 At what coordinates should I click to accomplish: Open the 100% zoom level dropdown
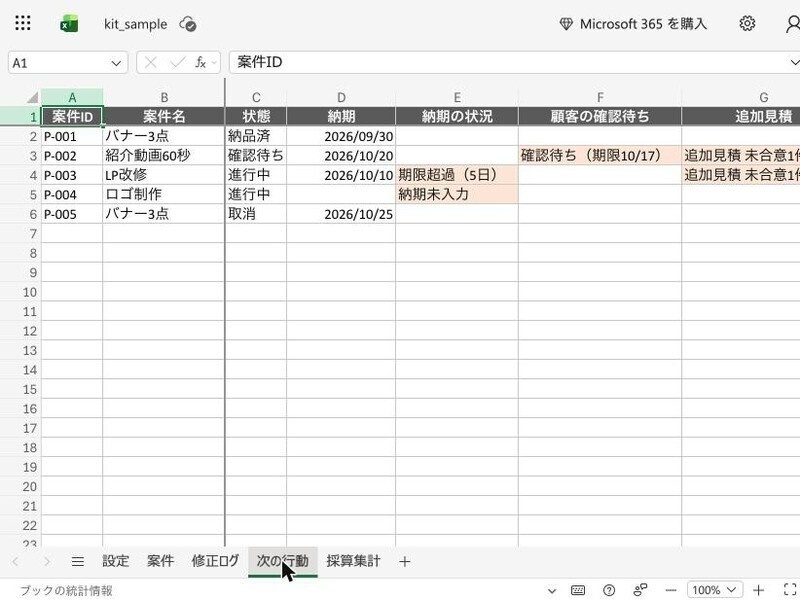coord(715,590)
